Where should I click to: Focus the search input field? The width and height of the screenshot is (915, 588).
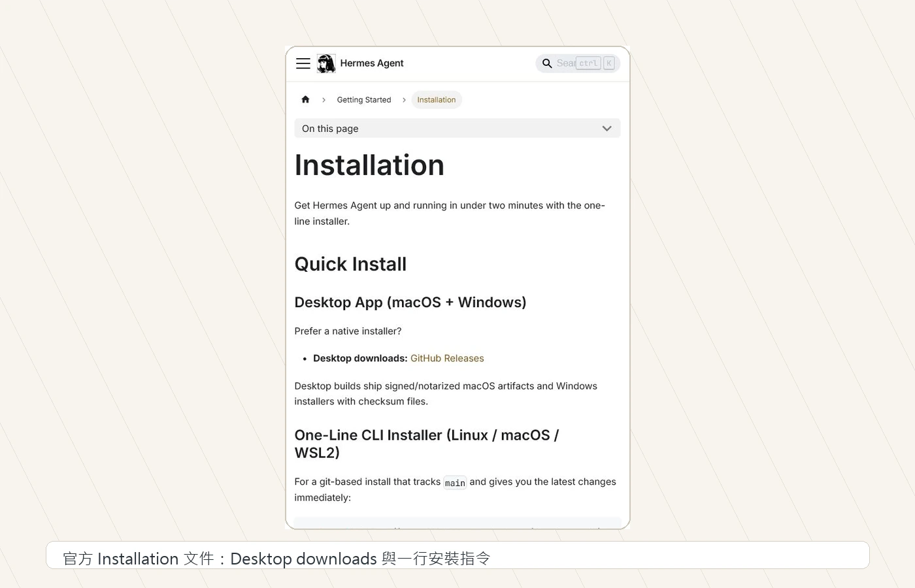(x=578, y=63)
